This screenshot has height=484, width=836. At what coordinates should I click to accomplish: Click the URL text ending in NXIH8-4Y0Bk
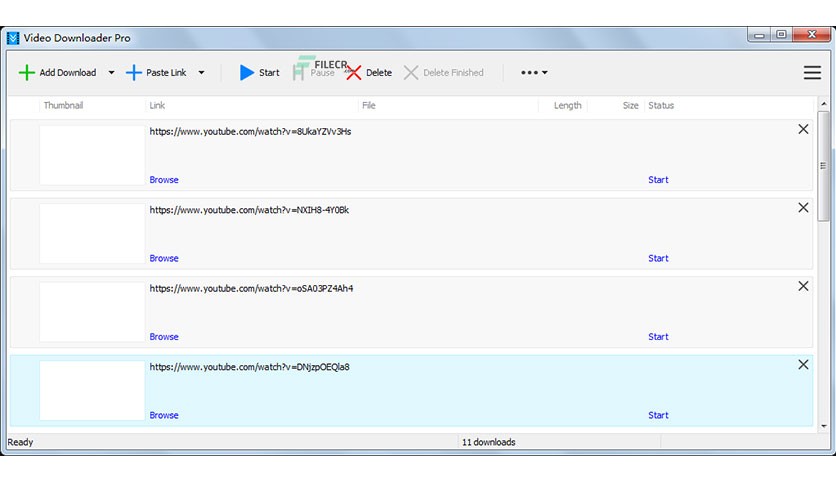249,210
